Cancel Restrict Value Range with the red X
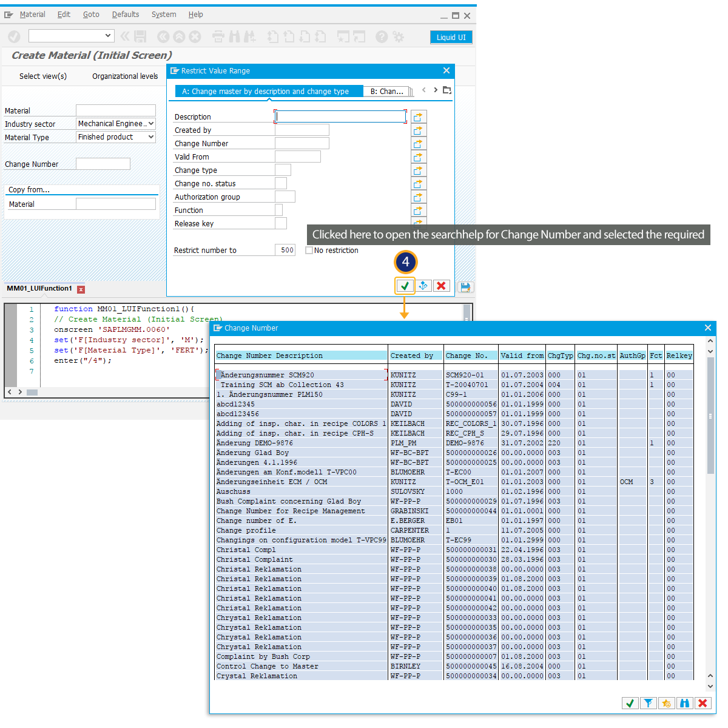The height and width of the screenshot is (728, 728). pyautogui.click(x=441, y=286)
